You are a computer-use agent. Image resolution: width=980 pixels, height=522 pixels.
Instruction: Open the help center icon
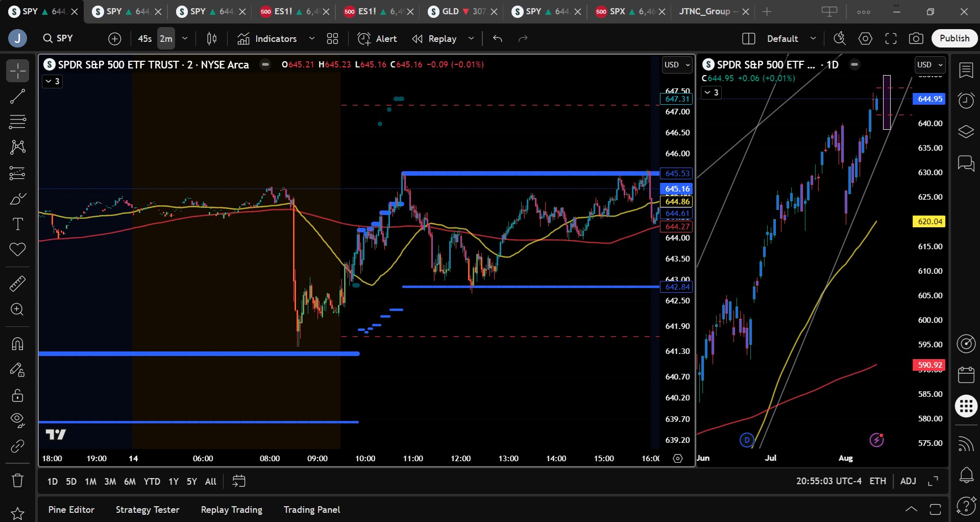point(966,506)
